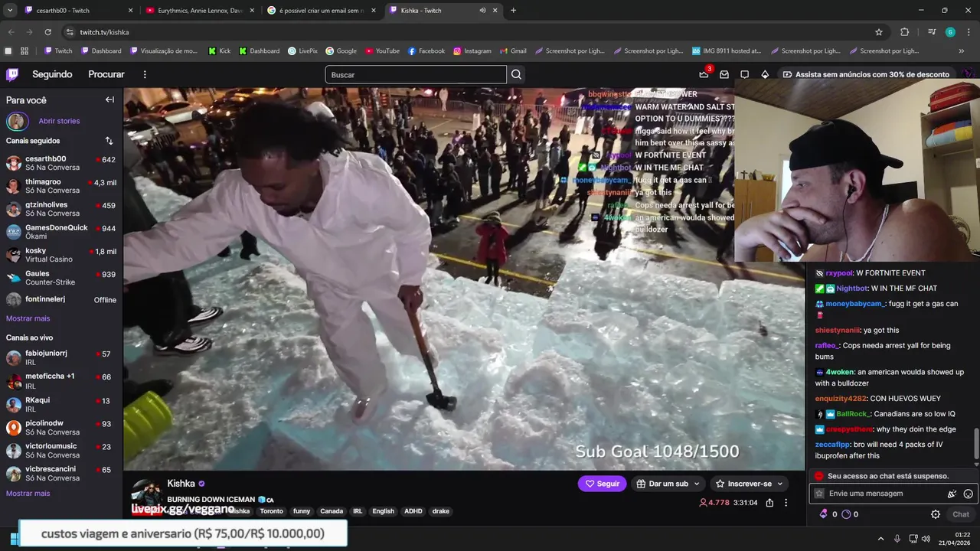Open the whispers chat bubble icon
Image resolution: width=980 pixels, height=551 pixels.
(x=745, y=74)
